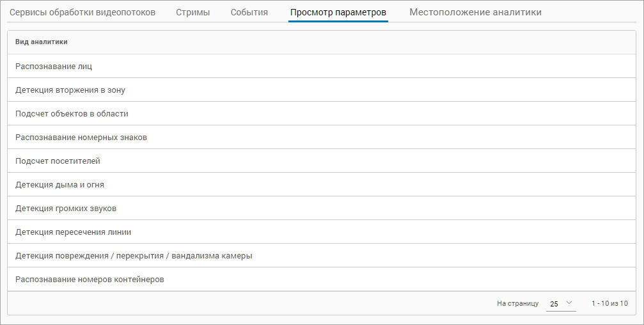Viewport: 644px width, 325px height.
Task: Go to the События tab
Action: (249, 12)
